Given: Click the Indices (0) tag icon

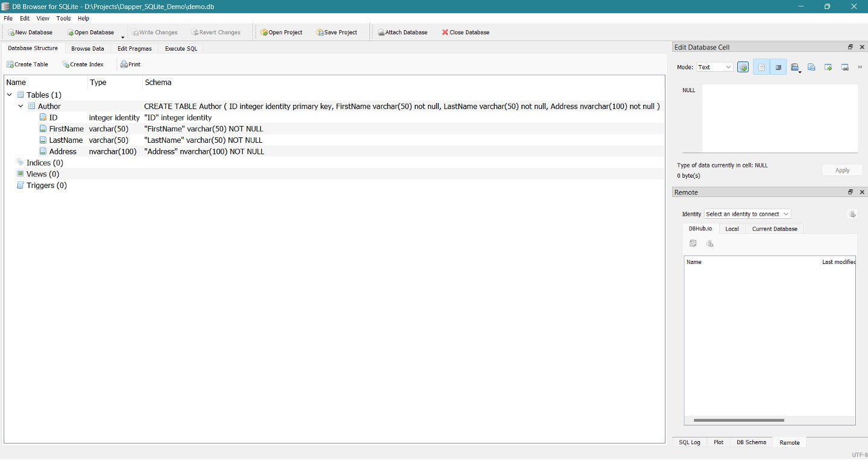Looking at the screenshot, I should coord(20,163).
